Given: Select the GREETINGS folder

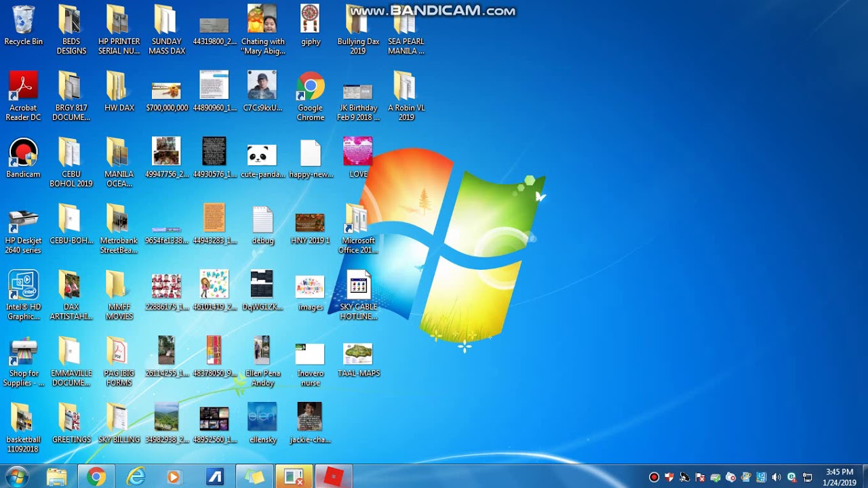Looking at the screenshot, I should pyautogui.click(x=71, y=424).
